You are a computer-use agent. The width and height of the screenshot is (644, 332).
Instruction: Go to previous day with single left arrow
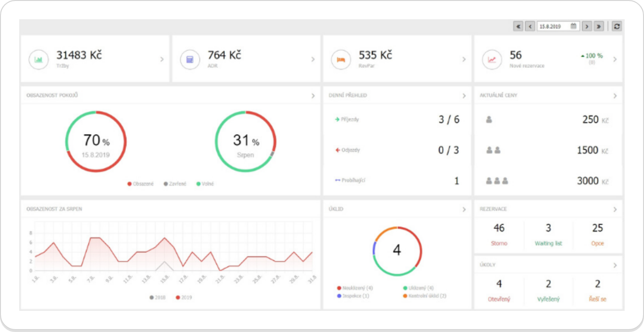(x=530, y=26)
